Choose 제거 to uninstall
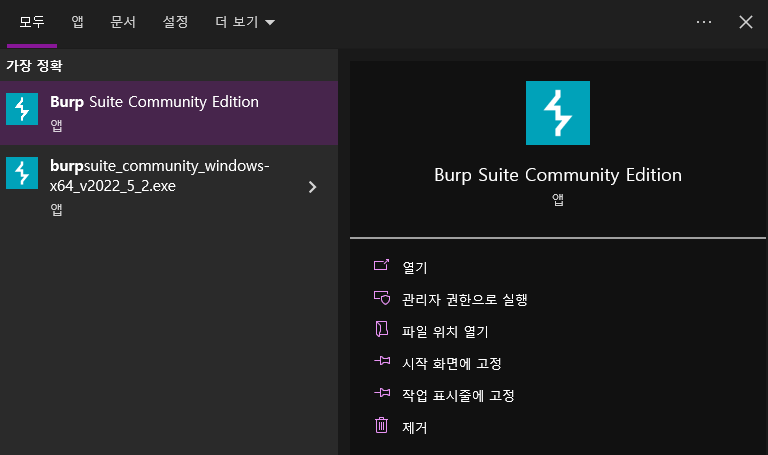 tap(415, 428)
